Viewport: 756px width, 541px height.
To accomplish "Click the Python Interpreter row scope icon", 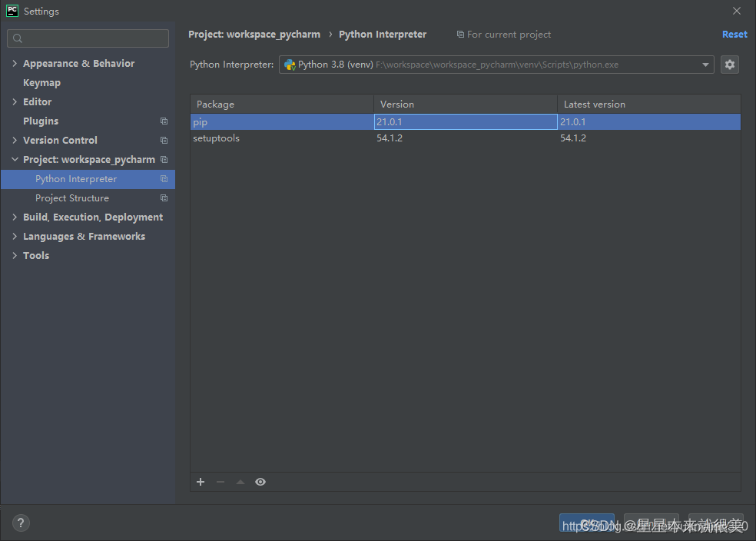I will click(x=164, y=179).
